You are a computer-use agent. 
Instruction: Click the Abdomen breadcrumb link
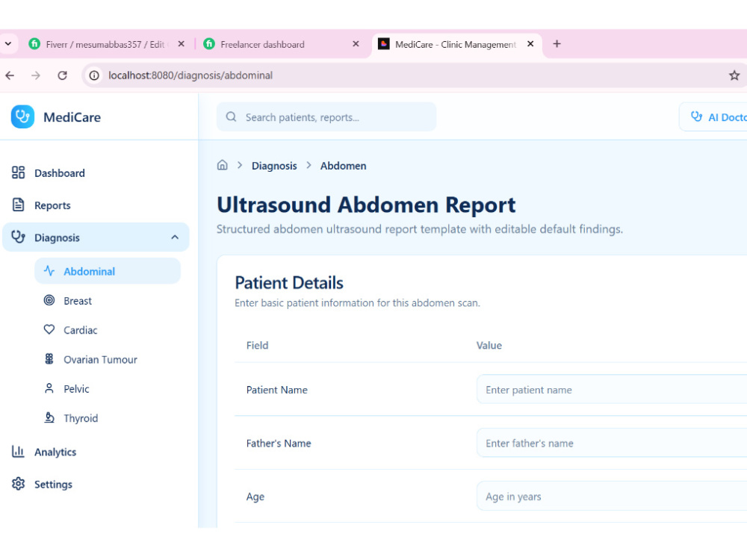[x=343, y=166]
